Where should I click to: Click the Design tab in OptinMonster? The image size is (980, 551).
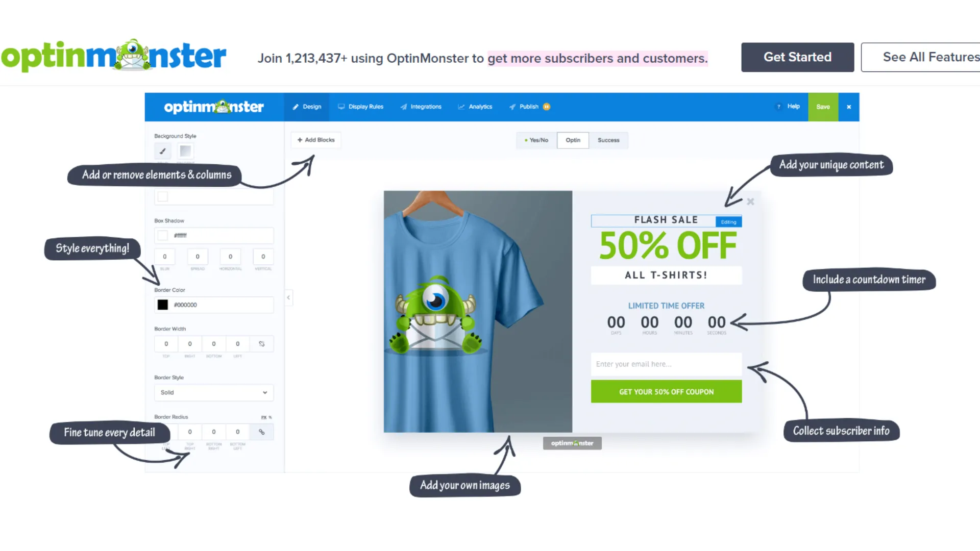coord(308,106)
